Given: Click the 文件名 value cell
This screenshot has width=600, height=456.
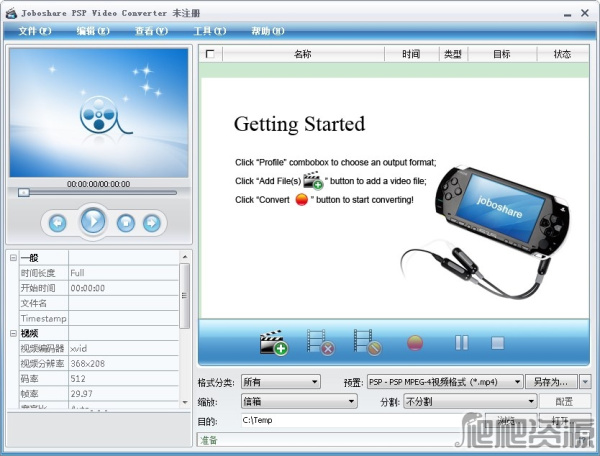Looking at the screenshot, I should click(124, 303).
